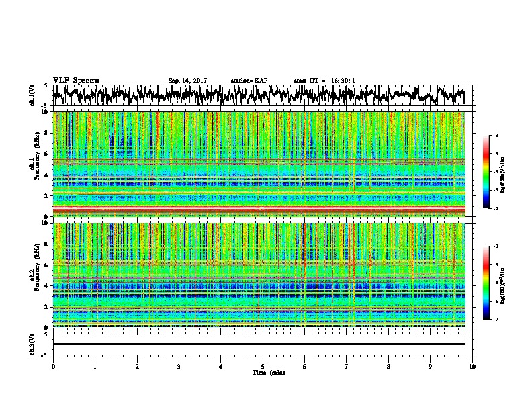The height and width of the screenshot is (411, 532).
Task: Click the "-7" tick on ch.1 colorbar
Action: (495, 208)
